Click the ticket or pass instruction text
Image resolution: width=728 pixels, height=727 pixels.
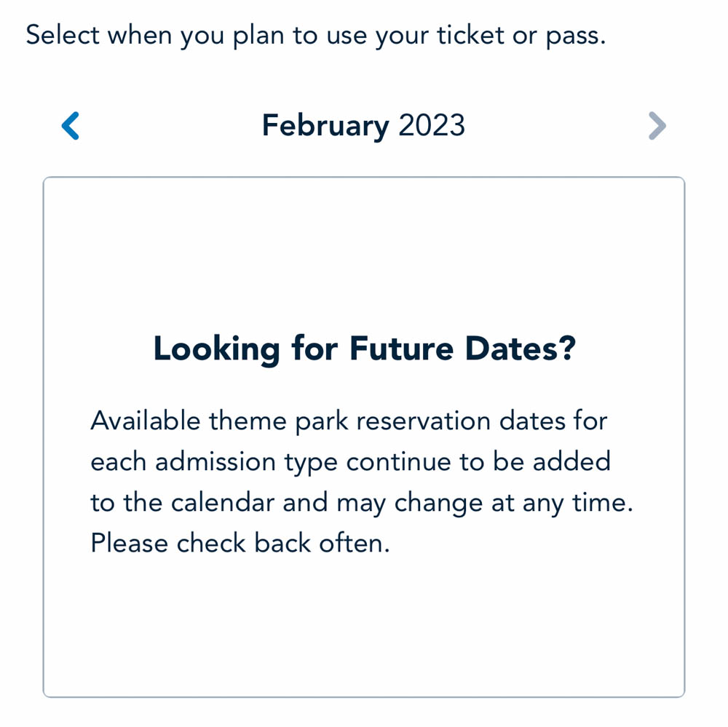pyautogui.click(x=316, y=35)
